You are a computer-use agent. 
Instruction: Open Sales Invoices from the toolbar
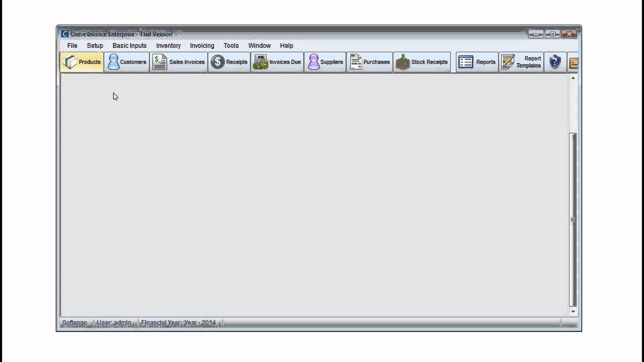point(179,62)
